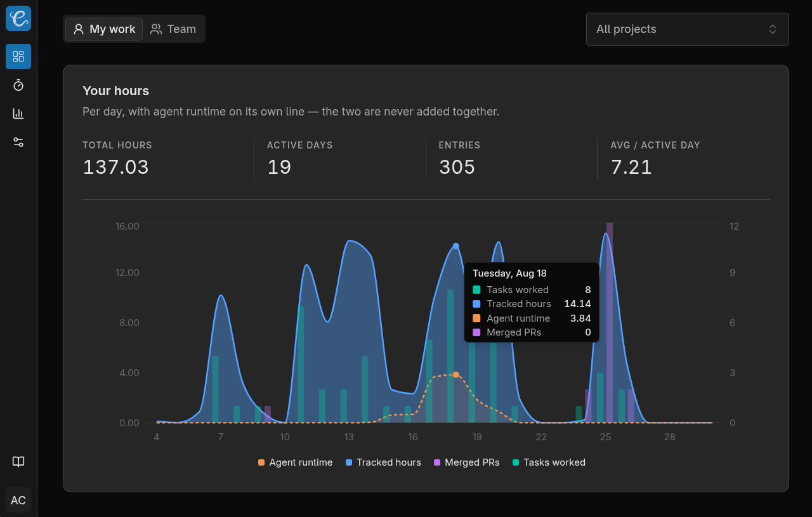
Task: Open the sliders settings icon in sidebar
Action: coord(18,142)
